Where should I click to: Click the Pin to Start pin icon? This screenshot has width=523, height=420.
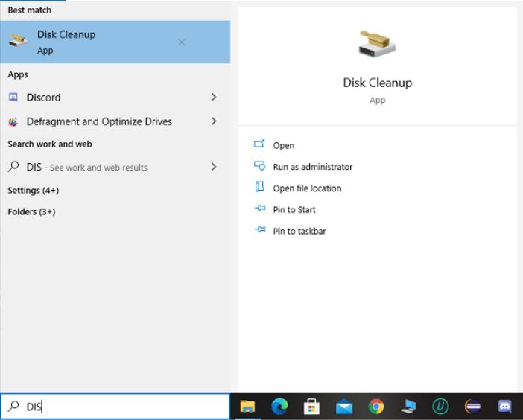260,208
